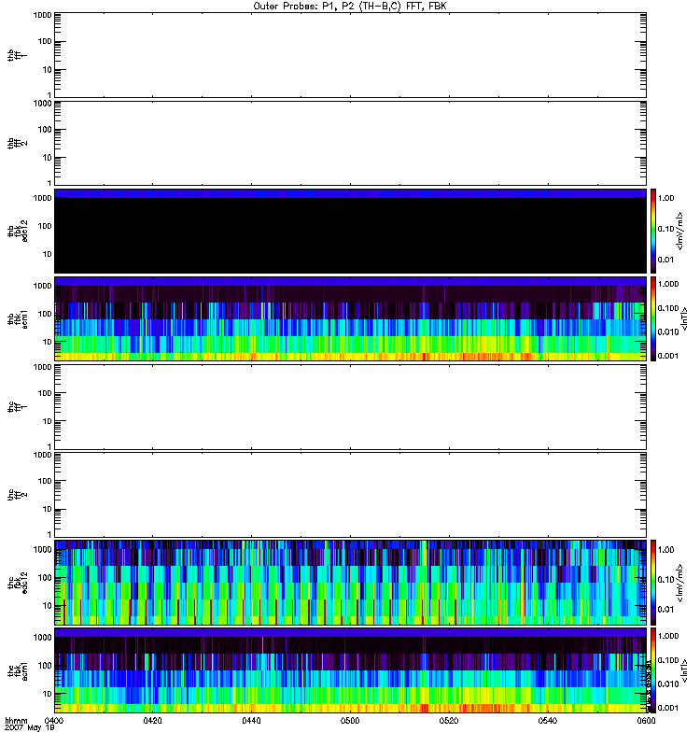Click the nT color bar beside thb scm1
The image size is (700, 747).
tap(655, 318)
